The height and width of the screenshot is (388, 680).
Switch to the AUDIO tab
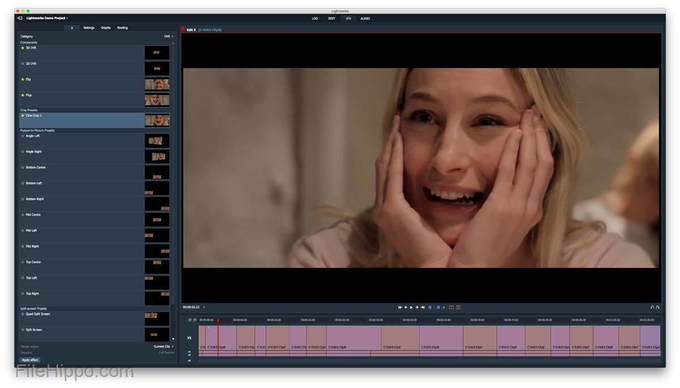[365, 19]
